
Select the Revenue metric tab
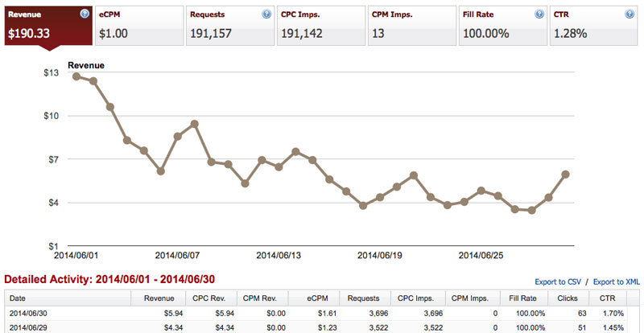(48, 26)
